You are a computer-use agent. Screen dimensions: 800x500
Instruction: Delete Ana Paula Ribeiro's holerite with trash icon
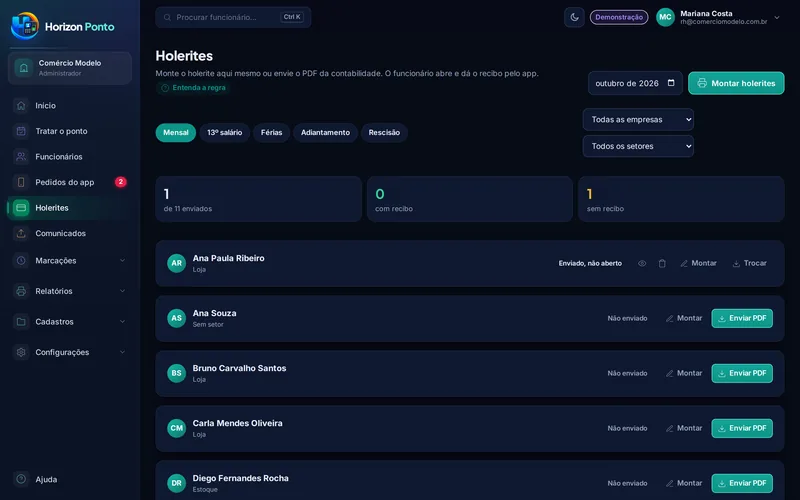click(662, 263)
